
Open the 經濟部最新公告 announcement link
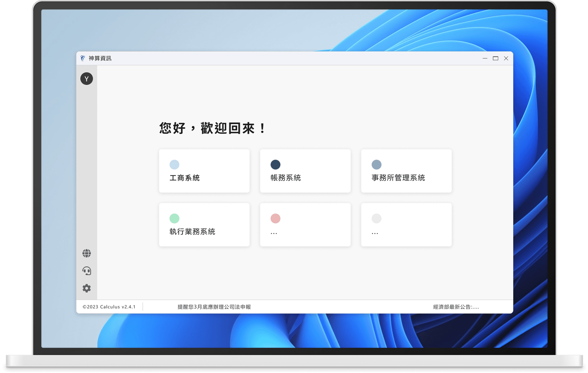[456, 307]
